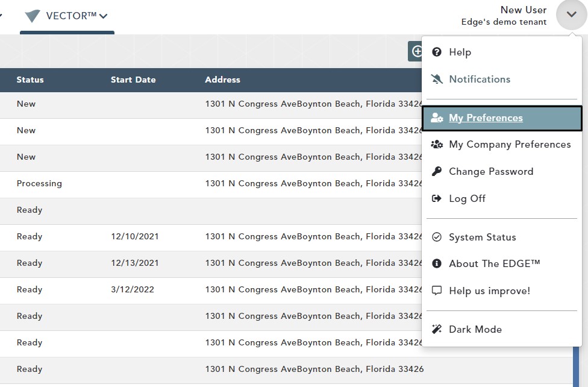The image size is (588, 387).
Task: Click the About The EDGE info icon
Action: tap(437, 264)
